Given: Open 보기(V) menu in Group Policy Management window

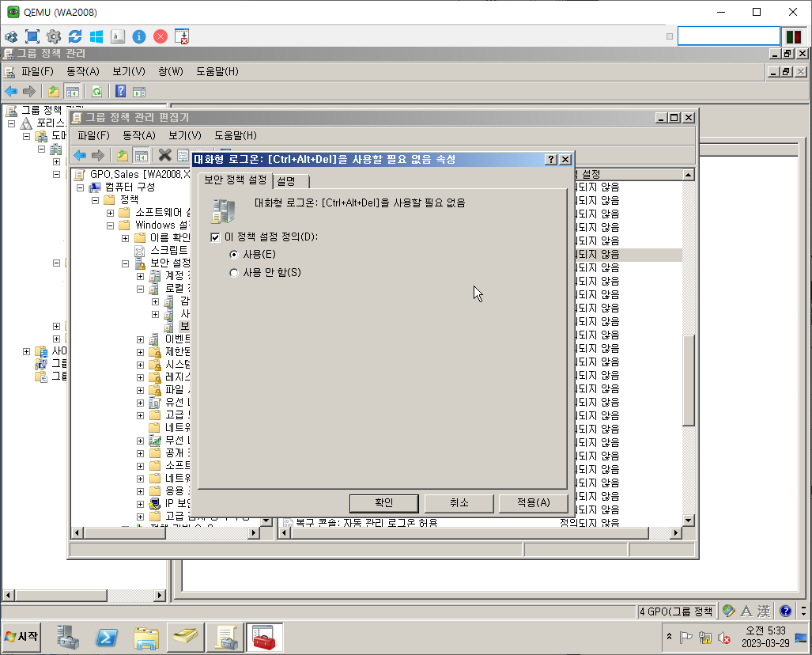Looking at the screenshot, I should [x=129, y=71].
